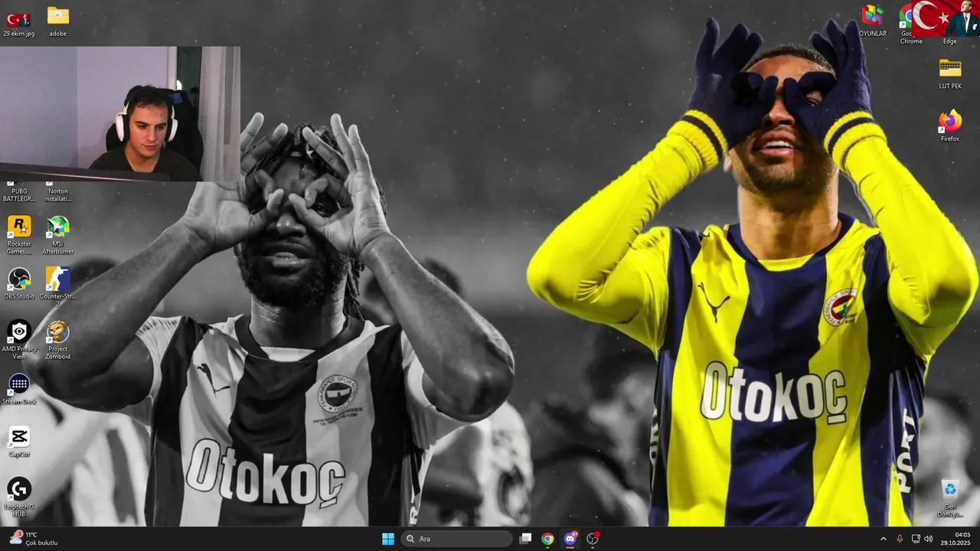Open the LUT PEK folder

click(950, 73)
